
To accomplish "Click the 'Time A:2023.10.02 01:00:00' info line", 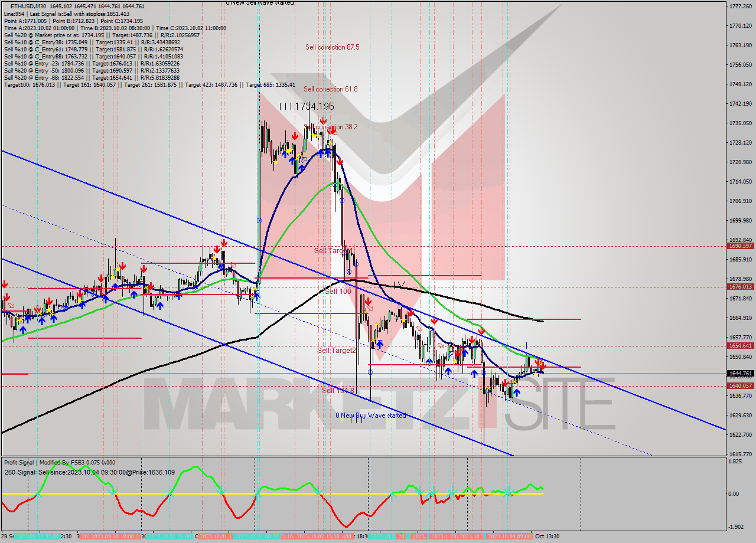I will coord(115,28).
